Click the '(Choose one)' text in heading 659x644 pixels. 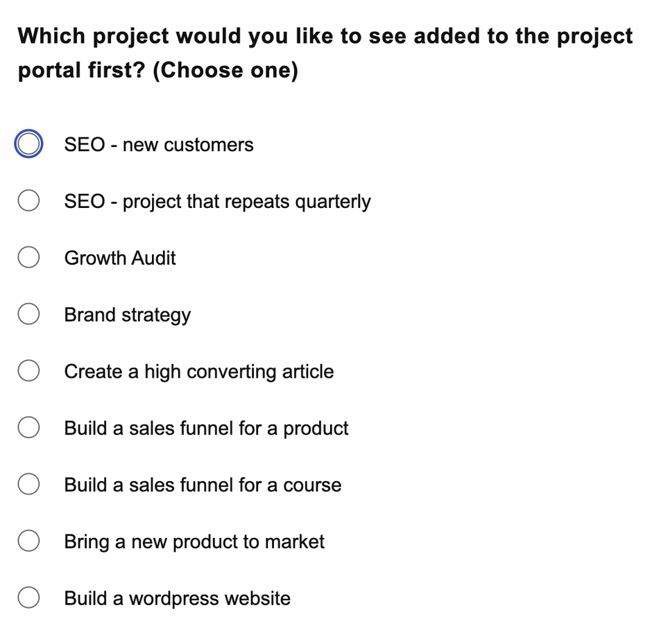point(225,70)
